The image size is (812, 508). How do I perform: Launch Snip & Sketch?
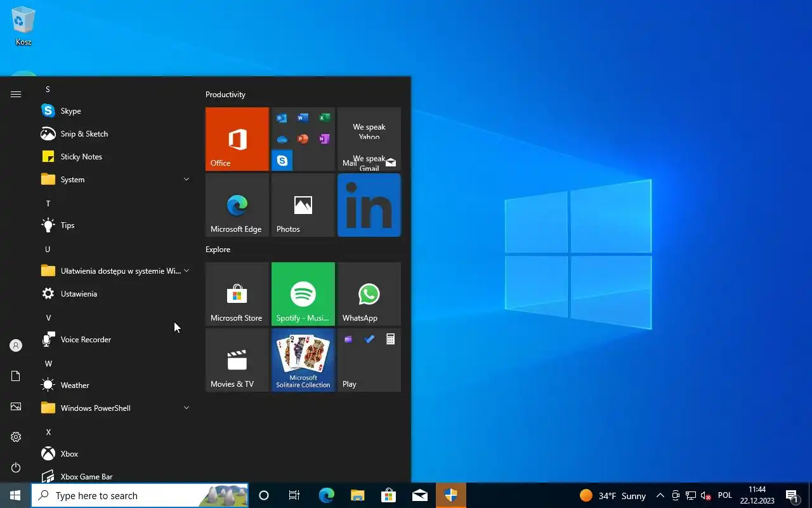(115, 134)
